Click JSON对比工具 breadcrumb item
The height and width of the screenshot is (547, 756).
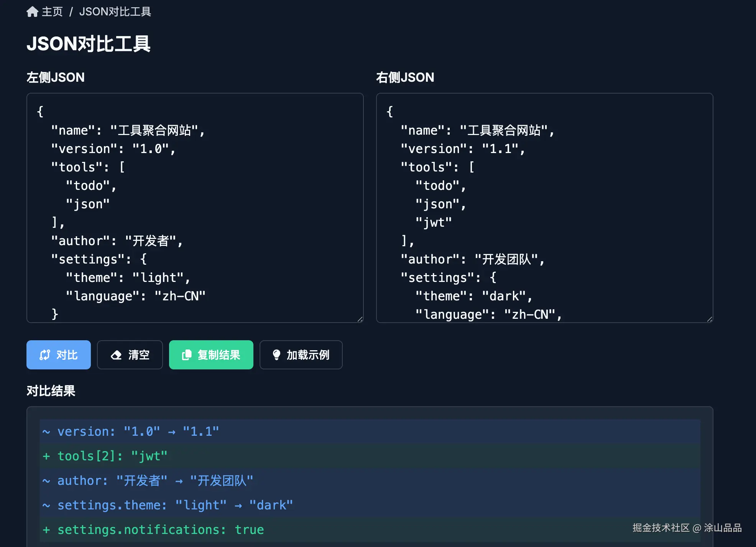tap(115, 12)
